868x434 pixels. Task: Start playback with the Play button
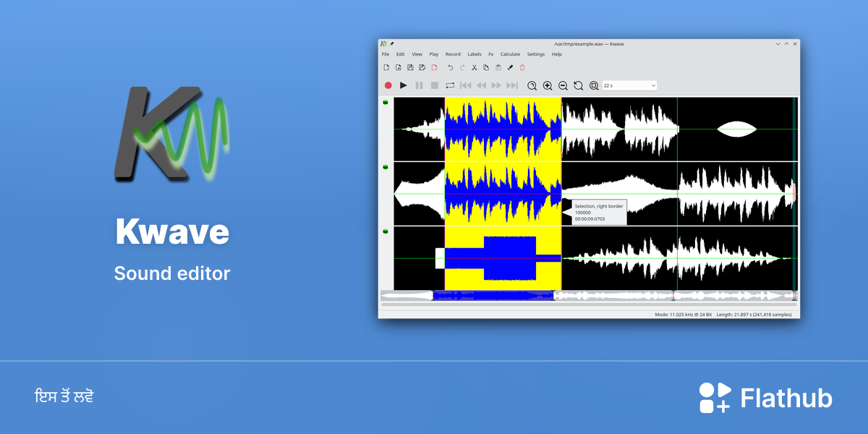(x=404, y=85)
